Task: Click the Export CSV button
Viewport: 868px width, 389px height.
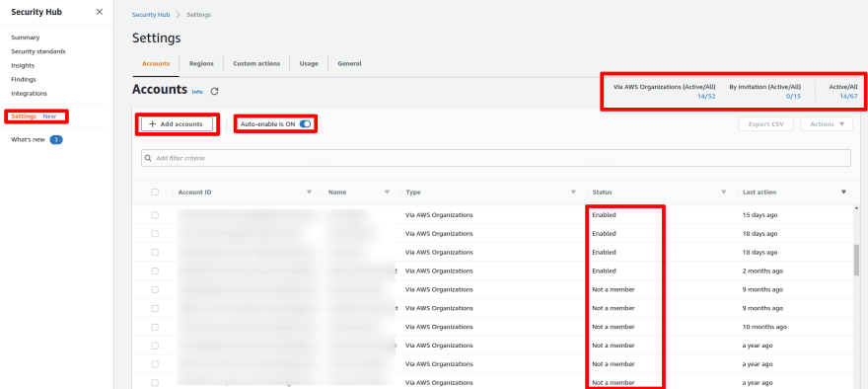Action: point(766,124)
